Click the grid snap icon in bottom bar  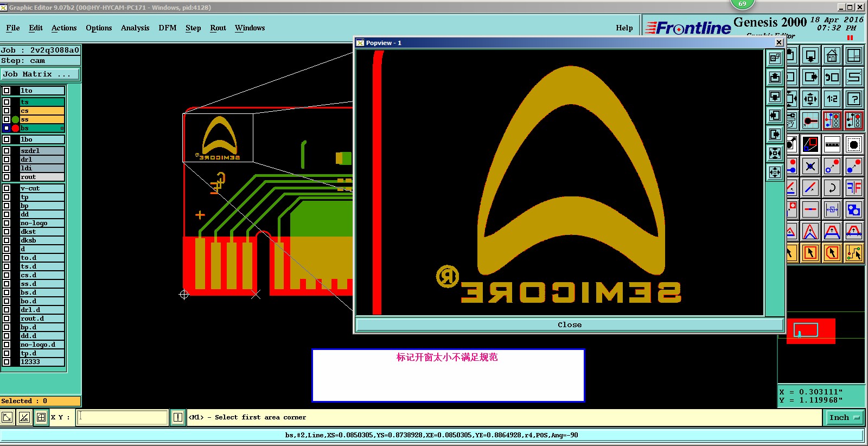pos(41,417)
